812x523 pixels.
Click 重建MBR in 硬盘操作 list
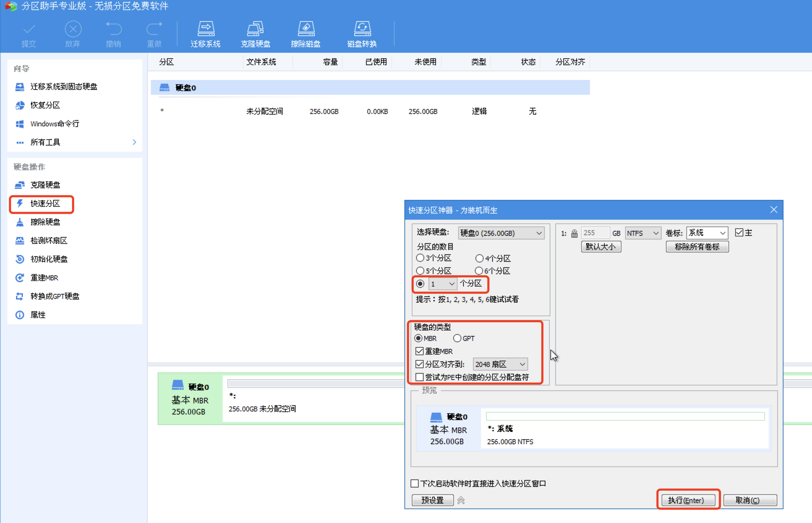[x=44, y=278]
